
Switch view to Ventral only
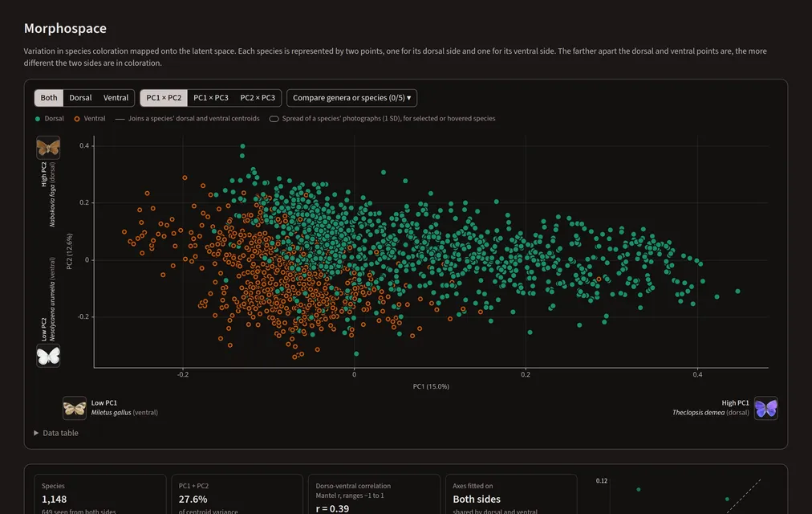116,98
